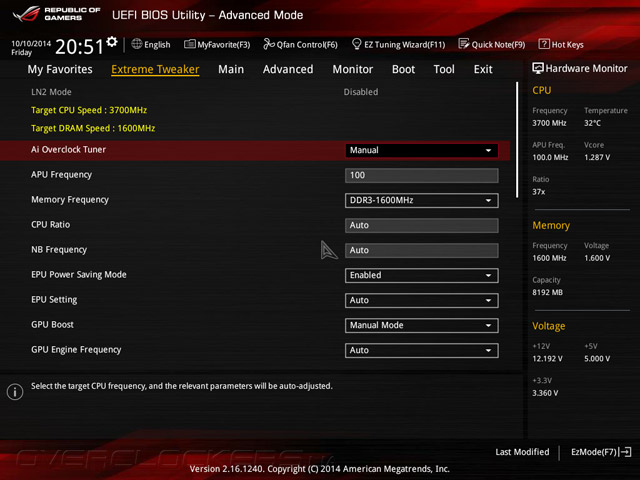Viewport: 640px width, 480px height.
Task: Switch to the Extreme Tweaker tab
Action: tap(155, 69)
